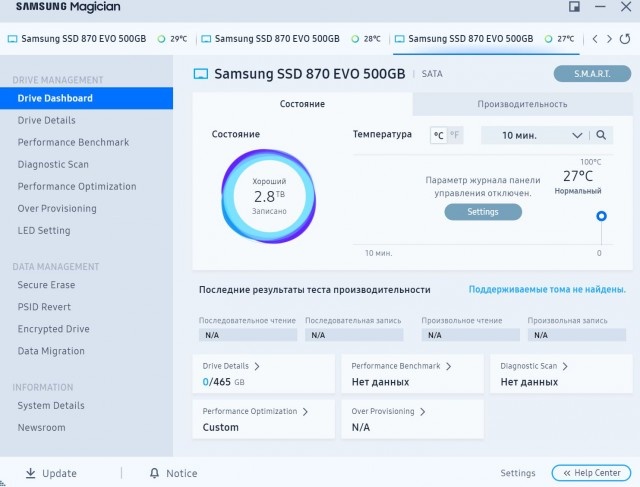The image size is (640, 487).
Task: Click the 28°C temperature status circle
Action: click(355, 39)
